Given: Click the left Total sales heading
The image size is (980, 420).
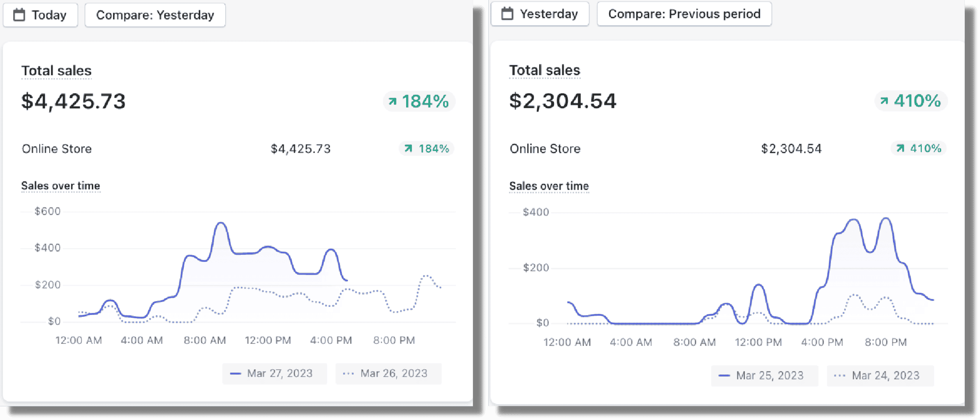Looking at the screenshot, I should 57,71.
